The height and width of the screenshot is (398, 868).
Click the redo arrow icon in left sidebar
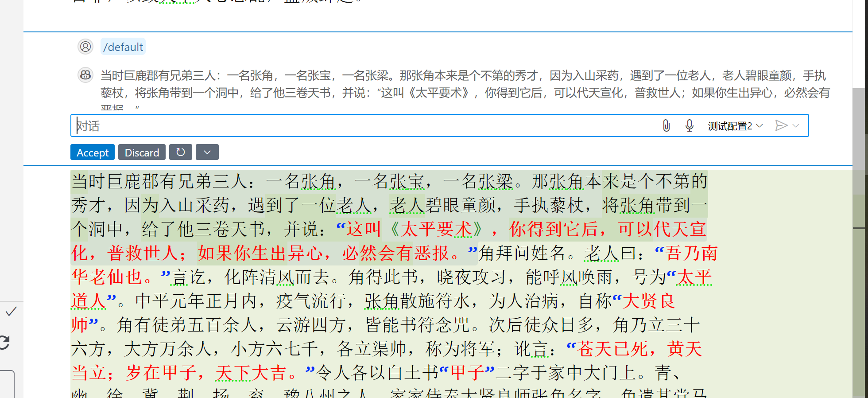click(4, 343)
